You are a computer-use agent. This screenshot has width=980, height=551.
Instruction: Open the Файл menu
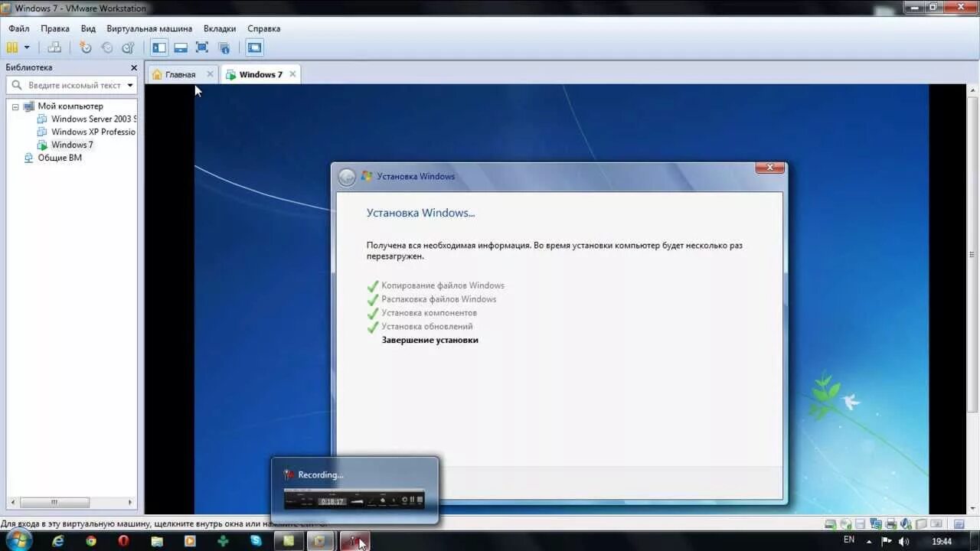tap(19, 28)
